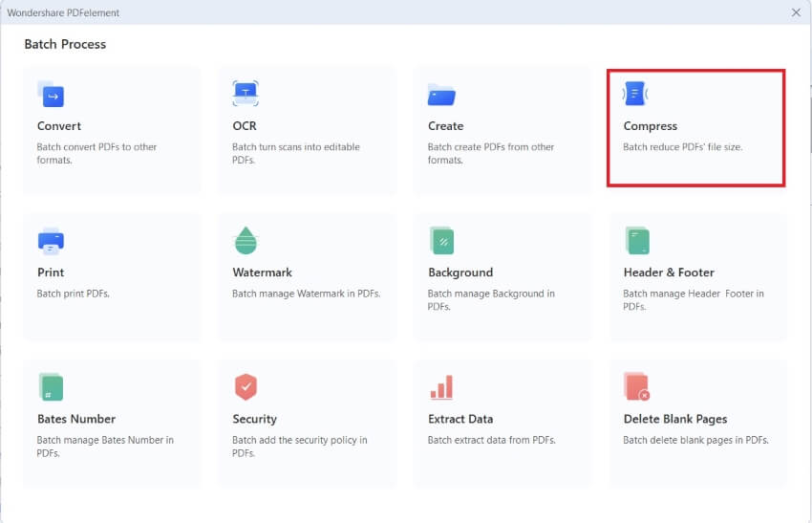Click the Extract Data chart icon
This screenshot has height=523, width=812.
[441, 387]
